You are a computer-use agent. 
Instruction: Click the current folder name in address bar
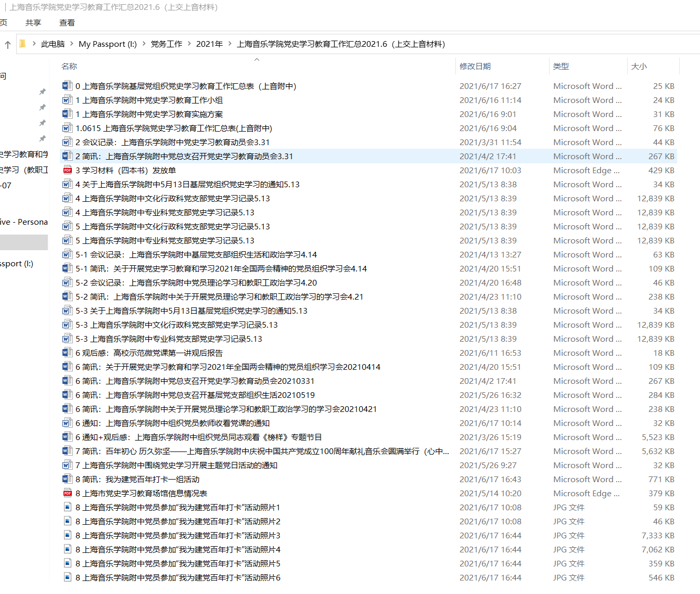(x=341, y=44)
